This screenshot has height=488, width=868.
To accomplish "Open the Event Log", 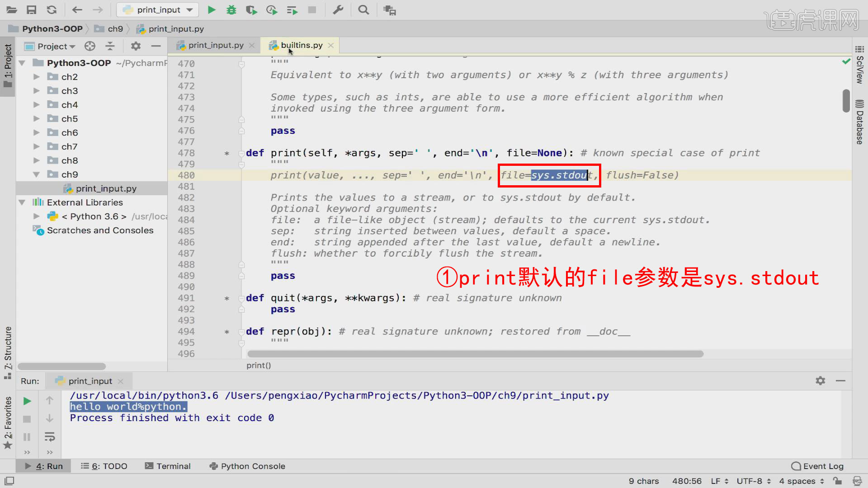I will click(x=817, y=466).
